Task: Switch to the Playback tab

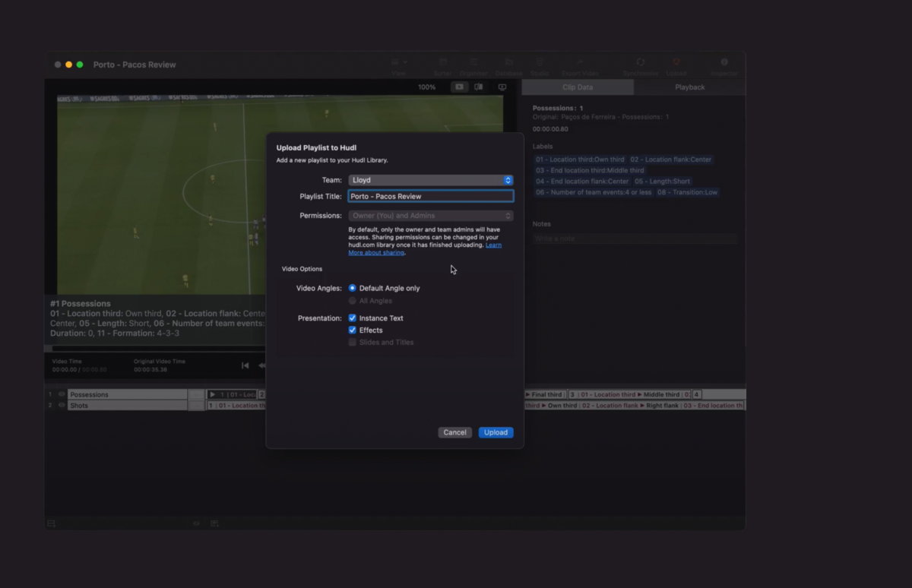Action: click(689, 87)
